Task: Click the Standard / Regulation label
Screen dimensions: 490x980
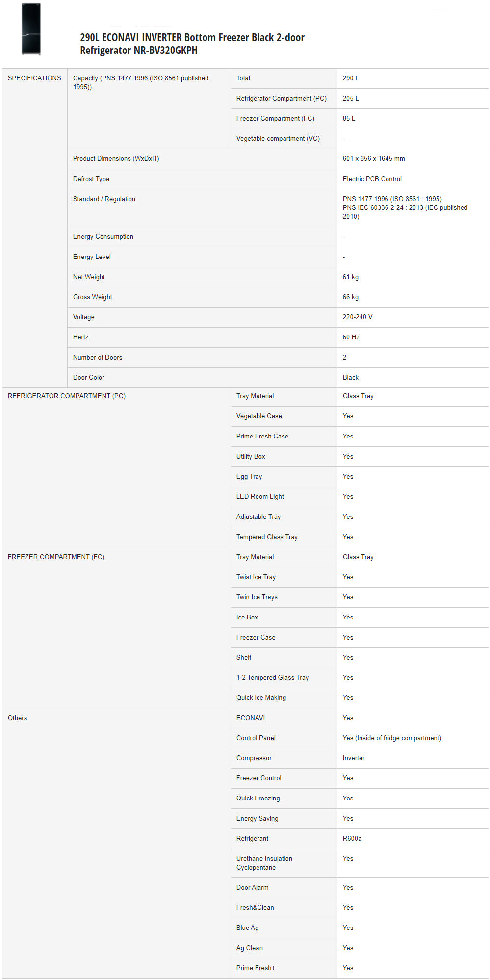Action: (x=104, y=199)
